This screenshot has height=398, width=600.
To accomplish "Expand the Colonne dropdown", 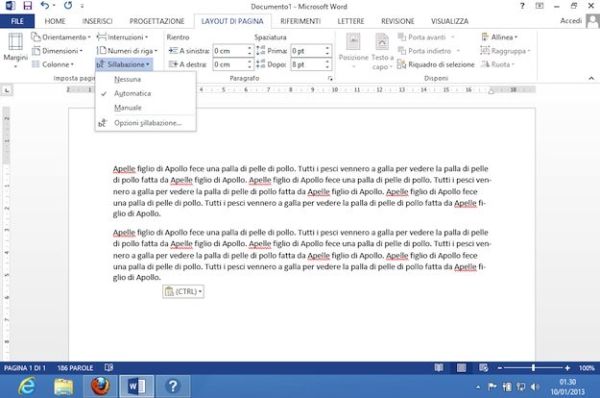I will pos(53,64).
